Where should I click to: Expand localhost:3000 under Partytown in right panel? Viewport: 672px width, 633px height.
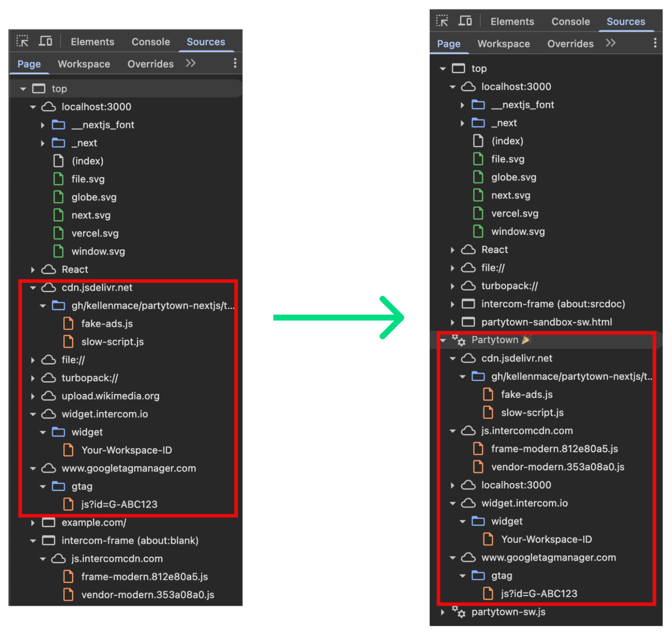tap(453, 485)
